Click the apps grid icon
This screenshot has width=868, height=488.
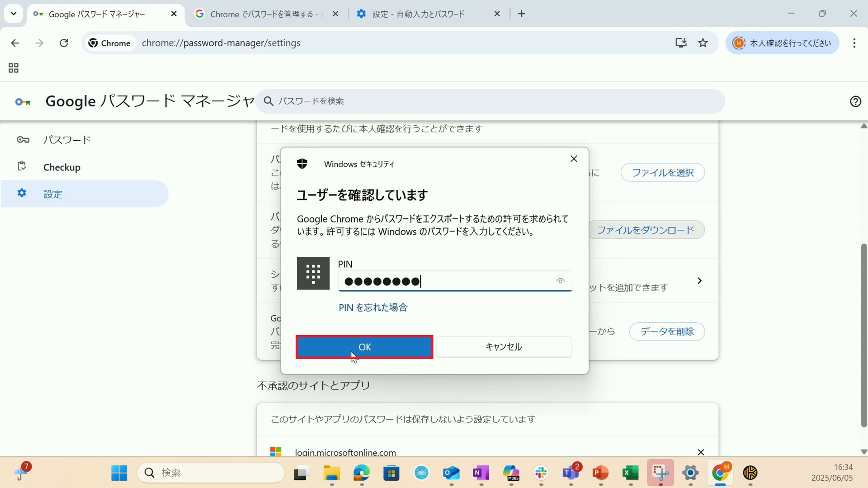click(x=14, y=68)
